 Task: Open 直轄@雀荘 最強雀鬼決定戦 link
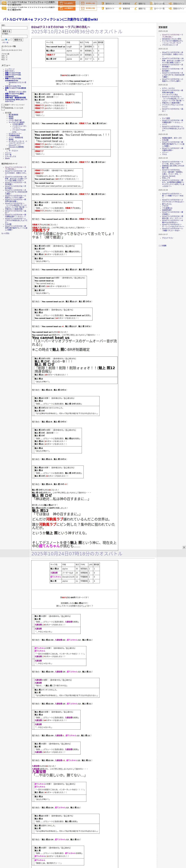(15, 98)
